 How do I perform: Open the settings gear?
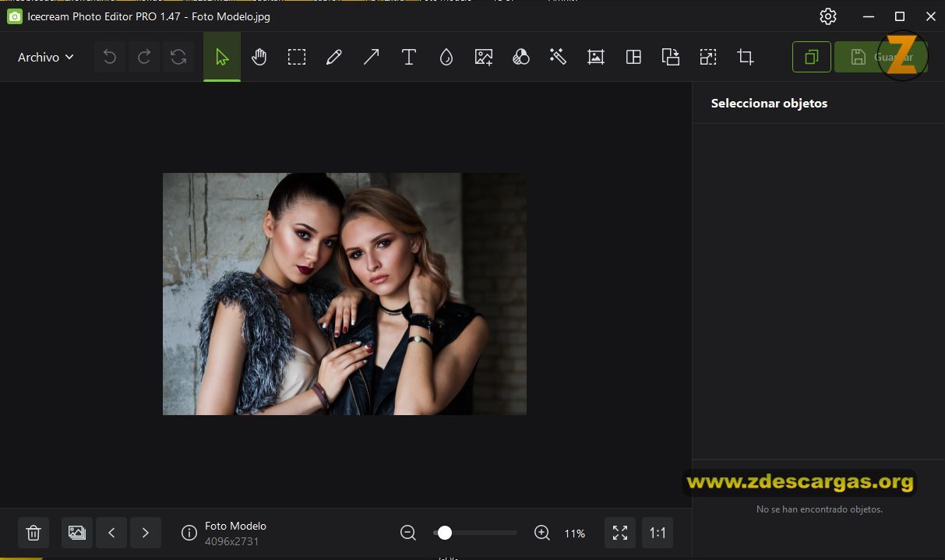tap(828, 16)
